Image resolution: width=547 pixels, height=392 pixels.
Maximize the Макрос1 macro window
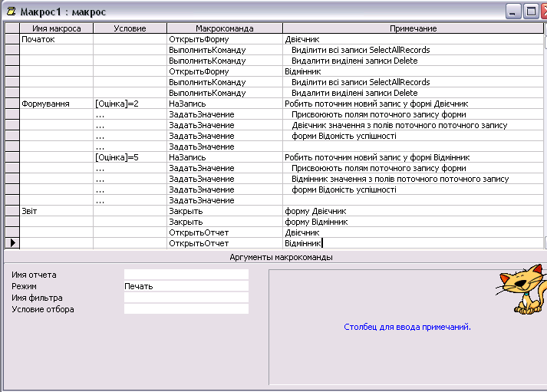click(531, 12)
